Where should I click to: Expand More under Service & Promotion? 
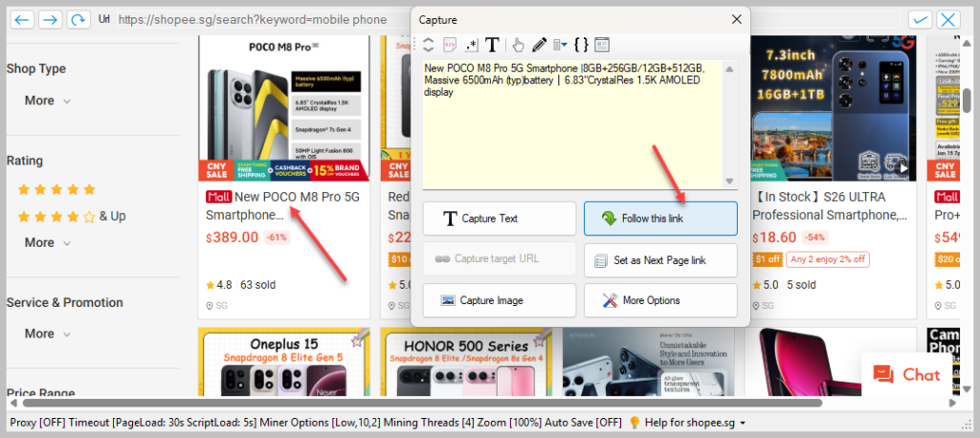coord(47,334)
